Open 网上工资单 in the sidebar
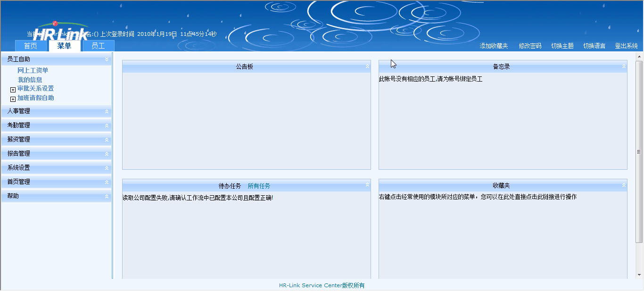This screenshot has width=644, height=291. point(33,70)
